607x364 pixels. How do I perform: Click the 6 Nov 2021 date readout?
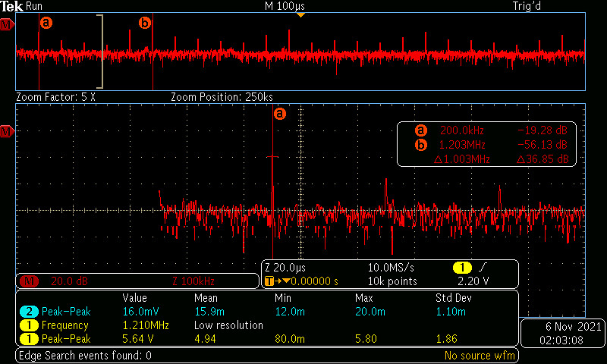tap(574, 327)
